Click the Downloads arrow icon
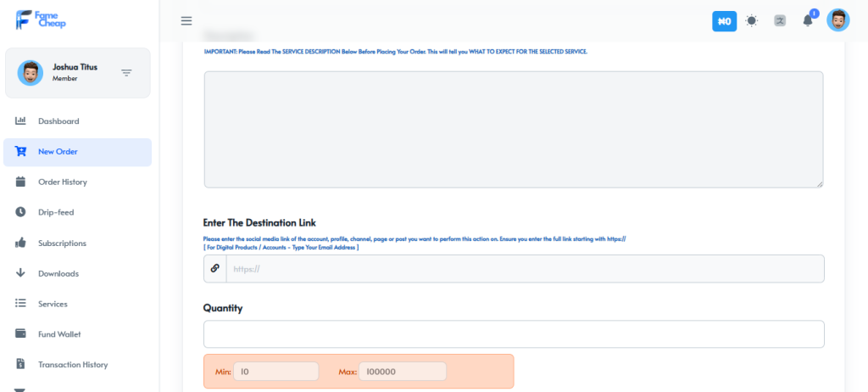The height and width of the screenshot is (392, 868). coord(20,273)
